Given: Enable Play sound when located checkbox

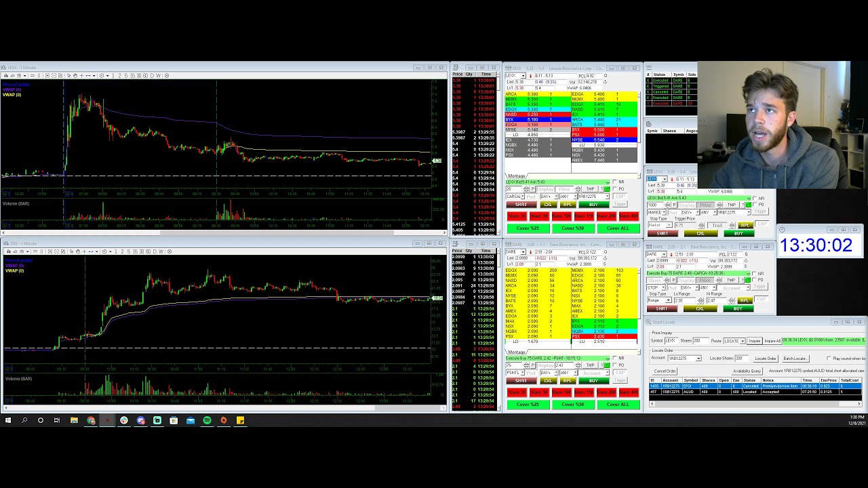Looking at the screenshot, I should (x=829, y=358).
